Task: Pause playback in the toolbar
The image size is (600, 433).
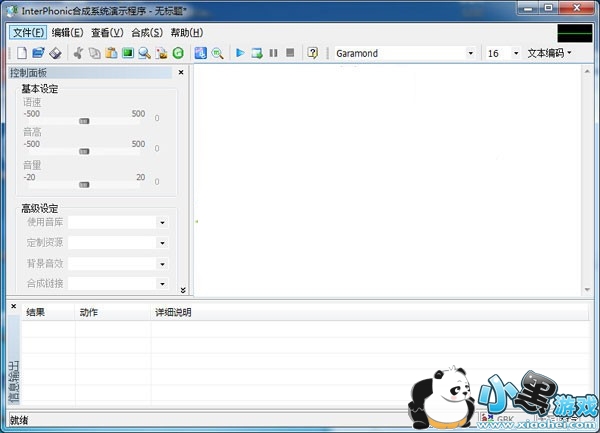Action: click(x=273, y=53)
